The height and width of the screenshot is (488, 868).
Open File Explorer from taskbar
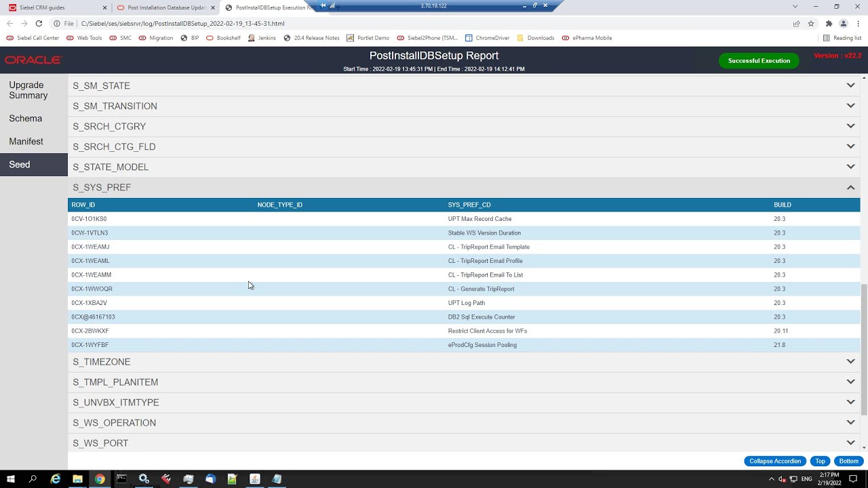(77, 479)
